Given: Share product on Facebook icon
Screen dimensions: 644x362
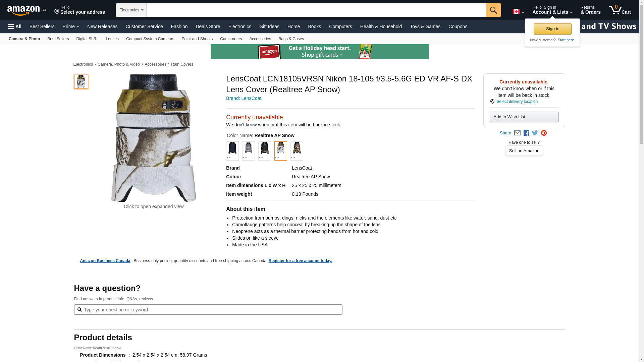Looking at the screenshot, I should coord(526,133).
